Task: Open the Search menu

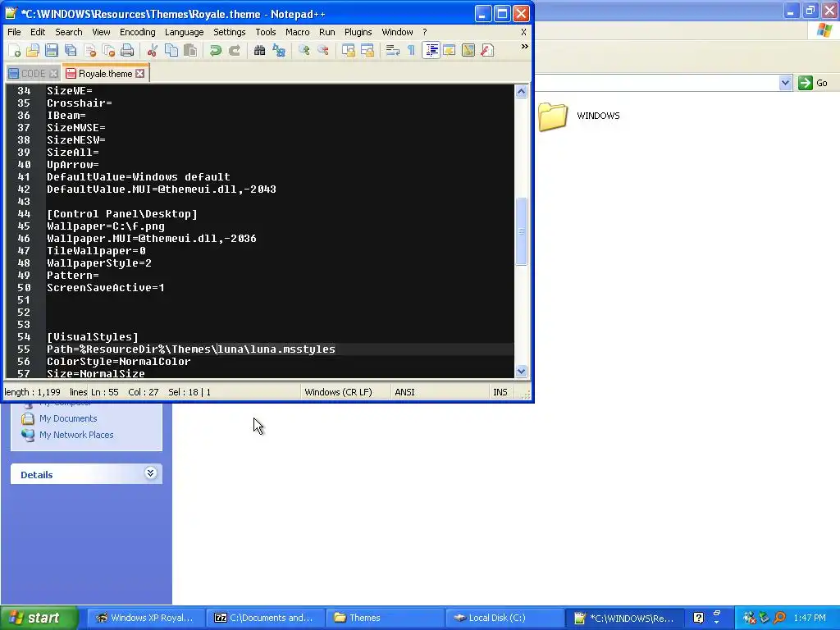Action: click(69, 32)
